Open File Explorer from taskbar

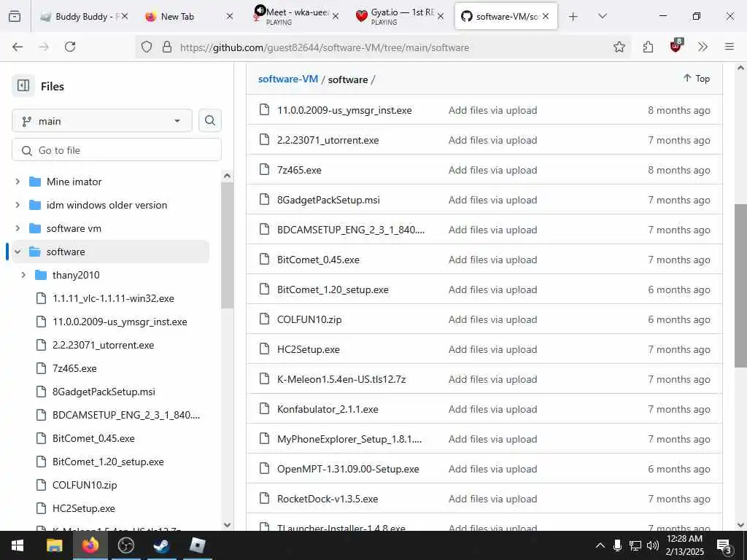54,545
